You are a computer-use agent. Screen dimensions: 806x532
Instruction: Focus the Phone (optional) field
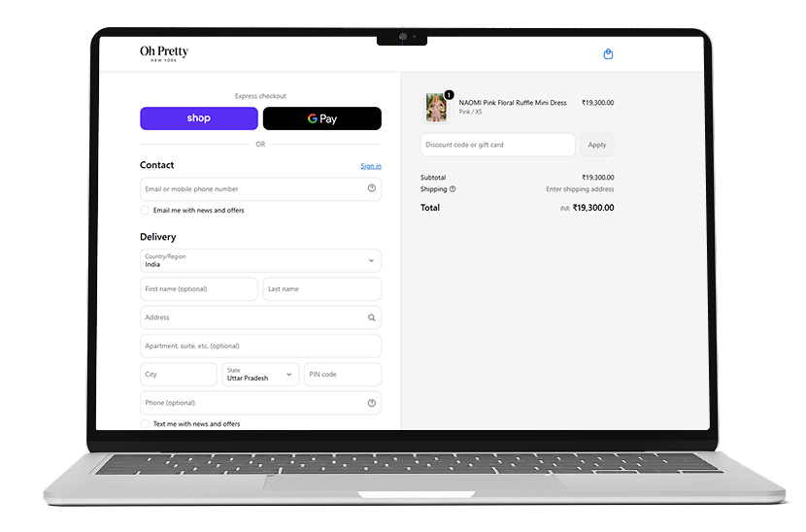260,403
